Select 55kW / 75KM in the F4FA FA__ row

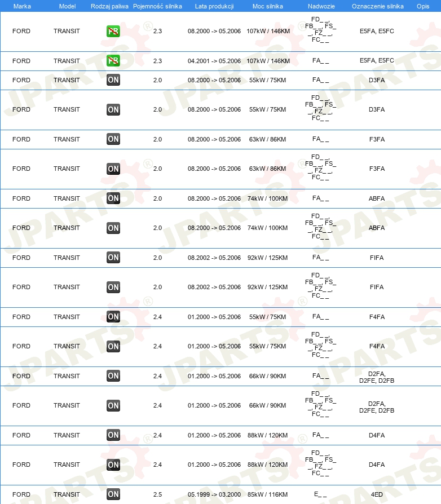point(268,317)
